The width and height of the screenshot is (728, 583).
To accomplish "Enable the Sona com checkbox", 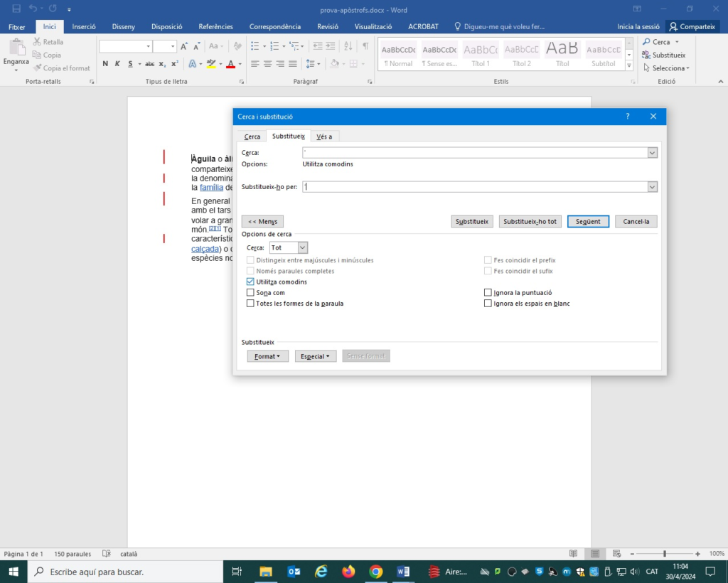I will point(250,292).
